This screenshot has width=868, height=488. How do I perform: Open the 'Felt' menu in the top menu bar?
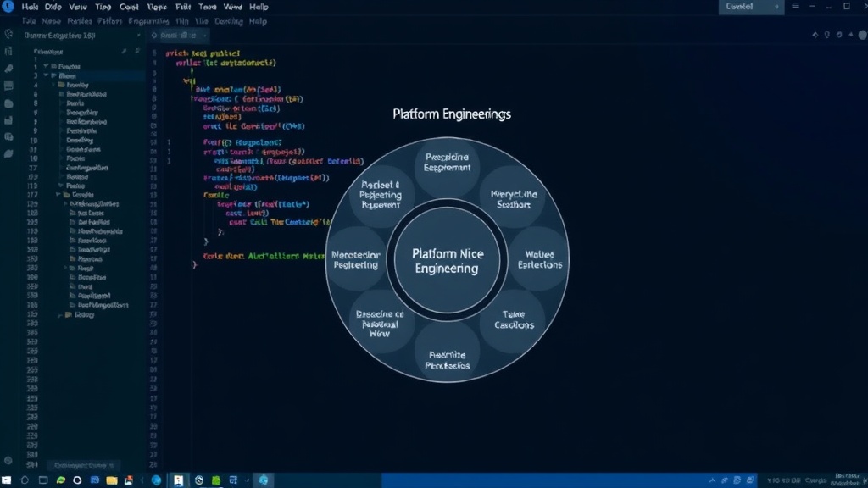(x=183, y=7)
